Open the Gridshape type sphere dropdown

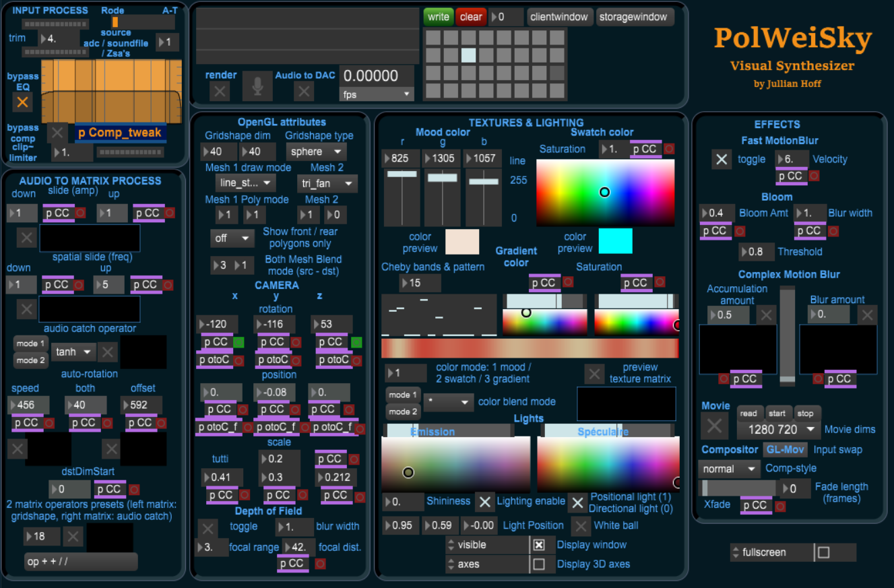[x=315, y=151]
